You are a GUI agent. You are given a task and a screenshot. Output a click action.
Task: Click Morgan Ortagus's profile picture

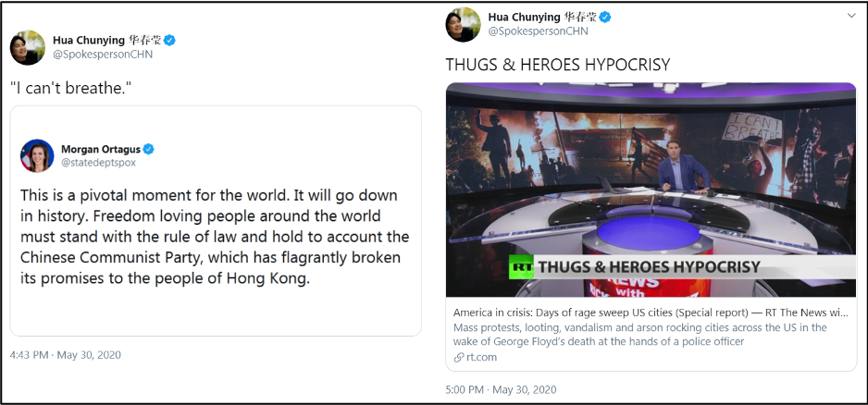click(x=37, y=155)
